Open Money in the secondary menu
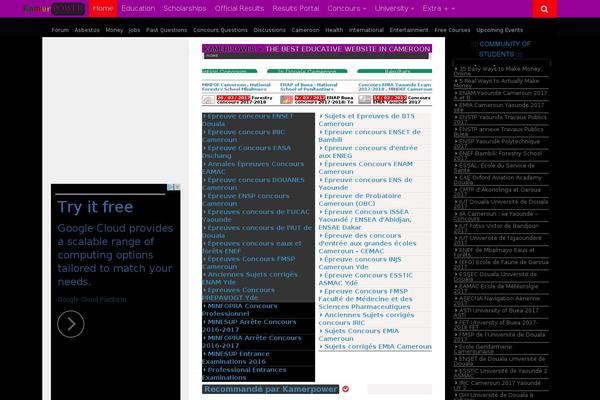 tap(114, 30)
